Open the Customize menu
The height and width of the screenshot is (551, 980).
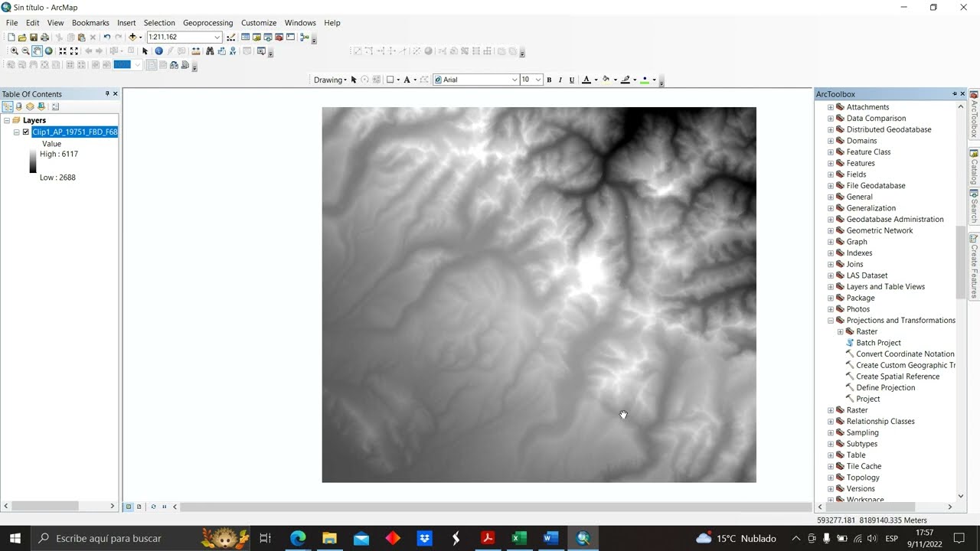point(259,23)
